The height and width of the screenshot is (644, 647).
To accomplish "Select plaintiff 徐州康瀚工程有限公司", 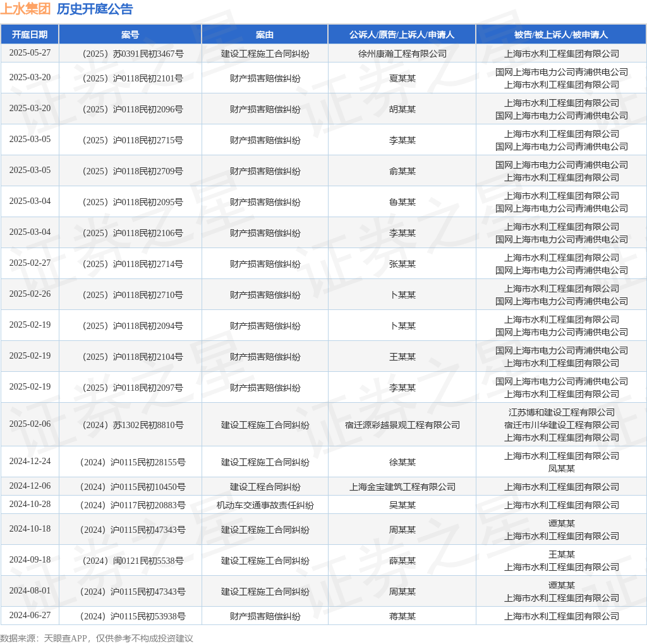I will [x=402, y=54].
